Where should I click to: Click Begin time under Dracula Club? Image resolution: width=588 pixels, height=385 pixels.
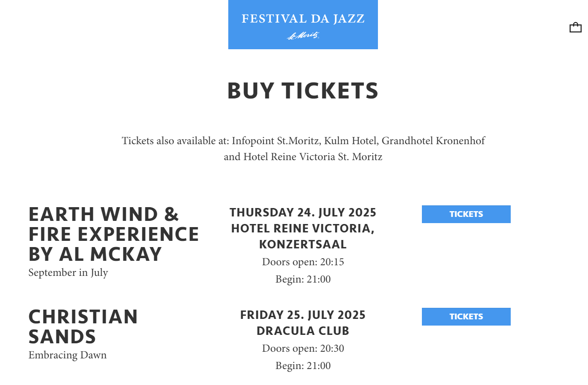click(303, 366)
